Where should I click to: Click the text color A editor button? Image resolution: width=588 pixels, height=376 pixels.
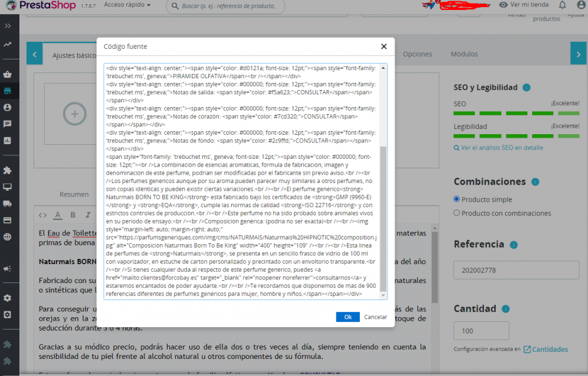(x=58, y=215)
